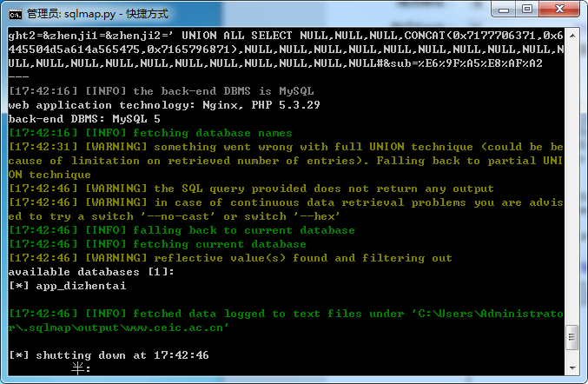Click the scrollbar up arrow
The width and height of the screenshot is (588, 384).
572,36
